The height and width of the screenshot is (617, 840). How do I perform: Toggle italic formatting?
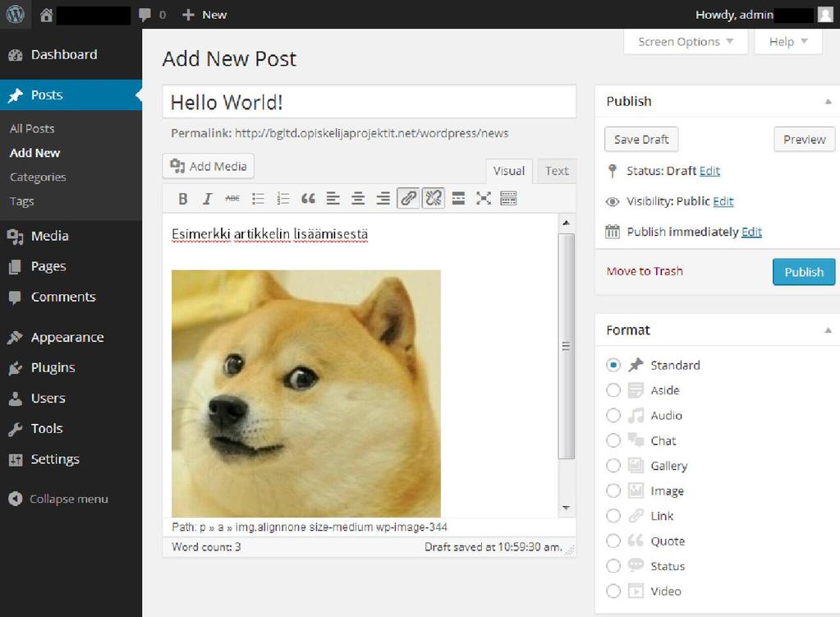pos(207,199)
